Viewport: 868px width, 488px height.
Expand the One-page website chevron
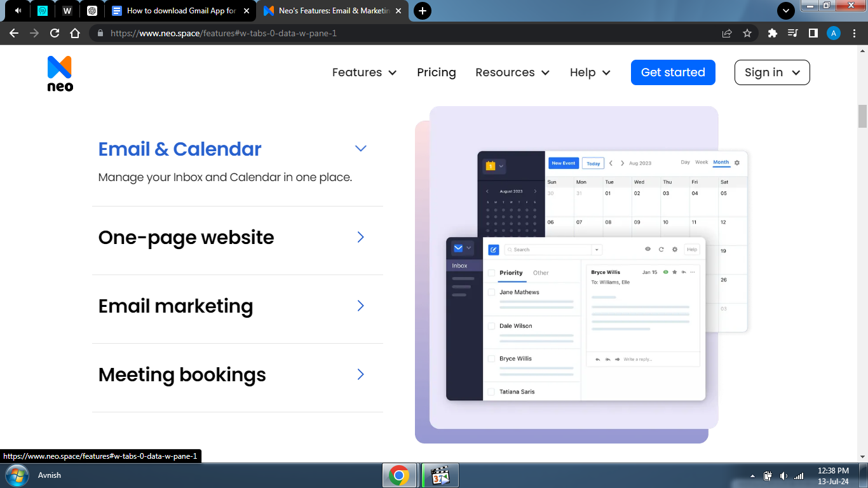coord(361,237)
